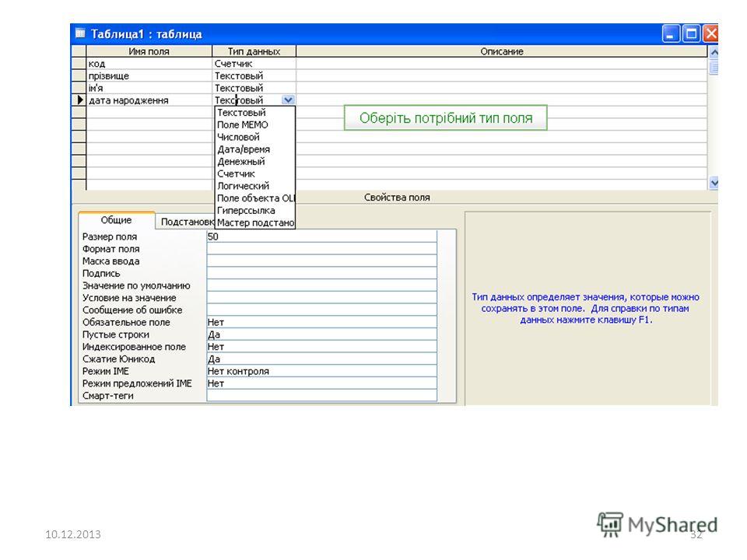Viewport: 747px width, 560px height.
Task: Click Сжатие Юникод value Да
Action: click(x=321, y=359)
